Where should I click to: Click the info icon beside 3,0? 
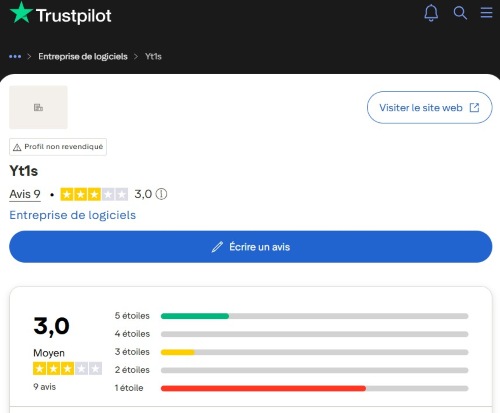pos(161,194)
